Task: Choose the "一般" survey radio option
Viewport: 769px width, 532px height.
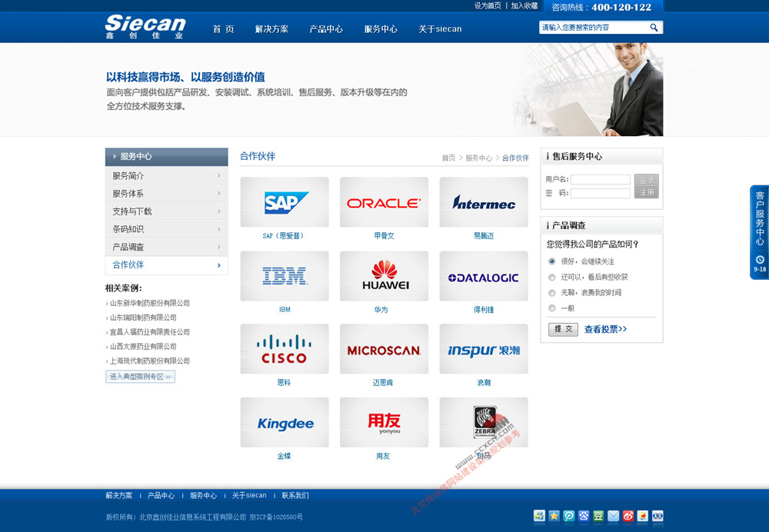Action: (551, 308)
